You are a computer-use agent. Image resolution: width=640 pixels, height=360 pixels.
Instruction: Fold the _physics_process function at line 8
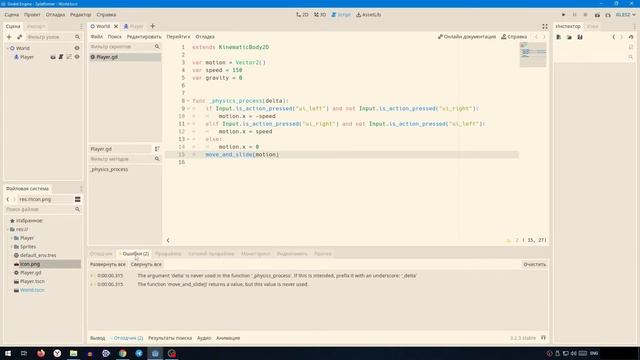(188, 101)
